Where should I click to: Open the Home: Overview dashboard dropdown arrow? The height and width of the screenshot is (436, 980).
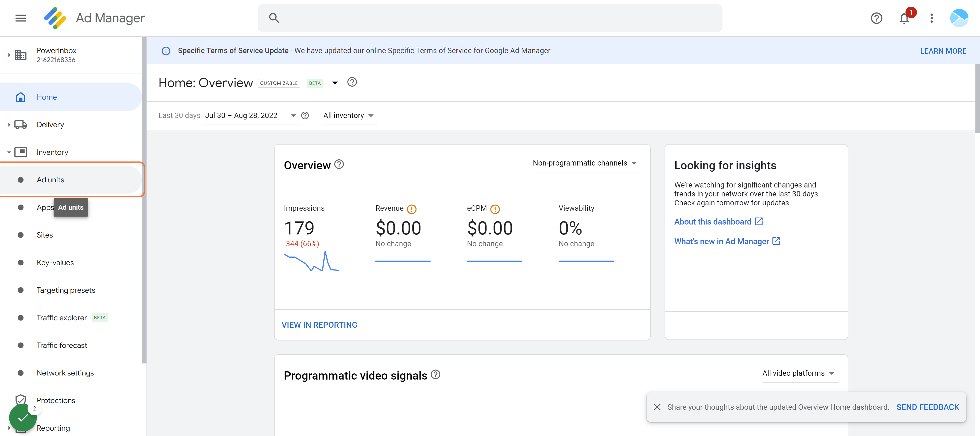[x=335, y=83]
